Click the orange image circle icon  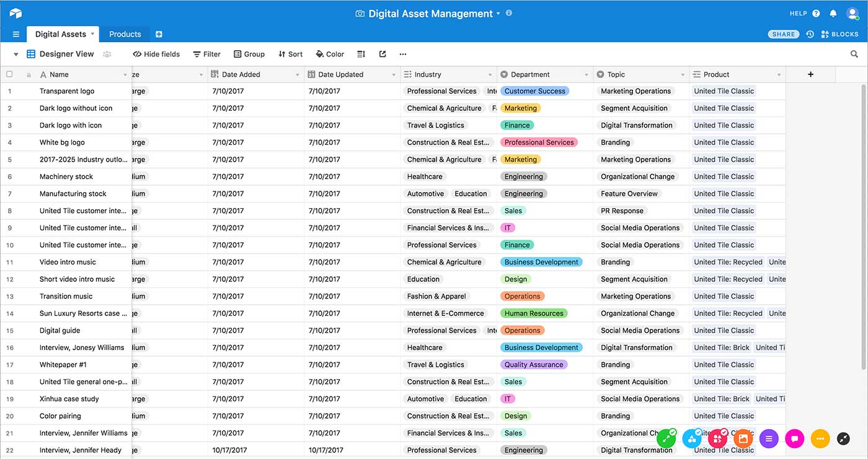pyautogui.click(x=743, y=439)
